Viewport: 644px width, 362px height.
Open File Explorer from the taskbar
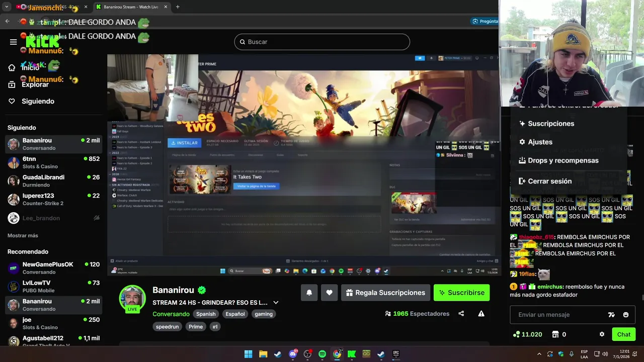click(263, 354)
